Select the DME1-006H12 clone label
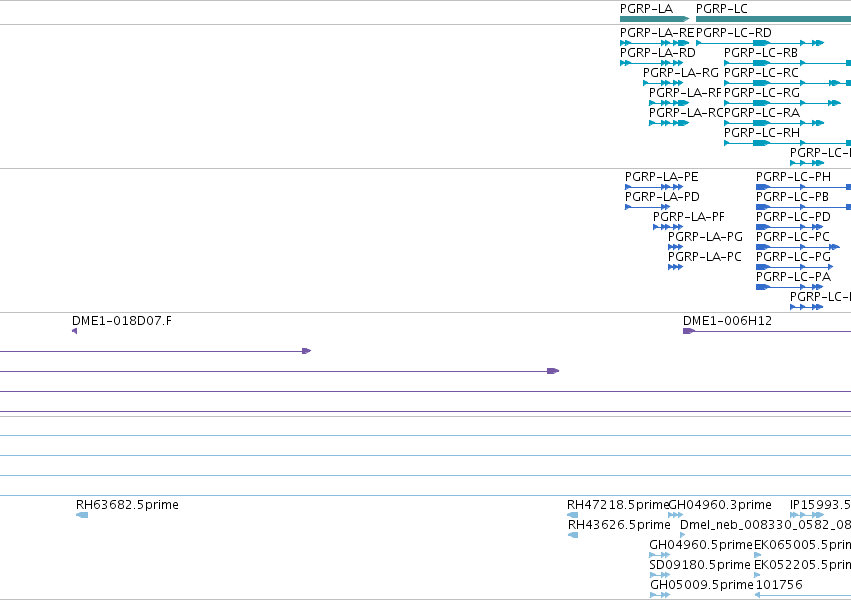 (x=727, y=321)
